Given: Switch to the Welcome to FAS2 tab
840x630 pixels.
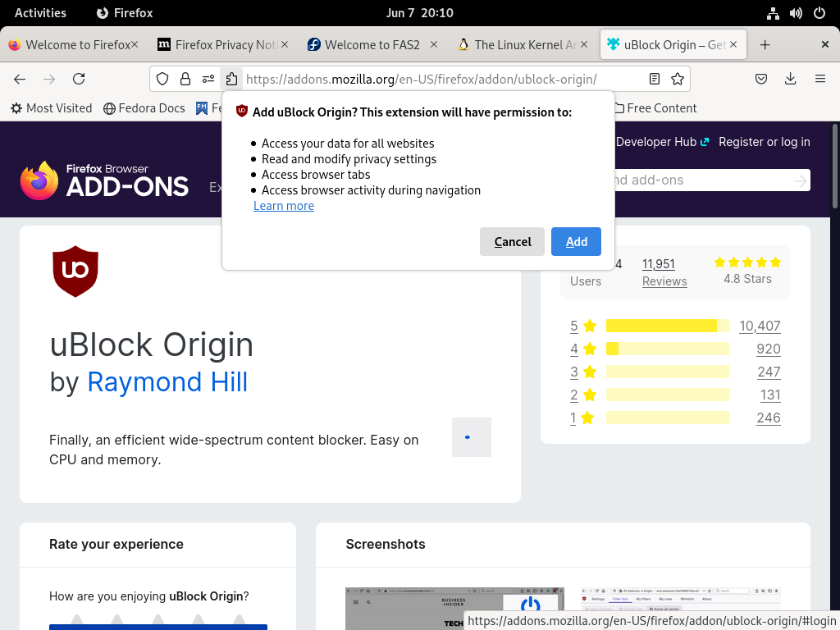Looking at the screenshot, I should tap(372, 45).
